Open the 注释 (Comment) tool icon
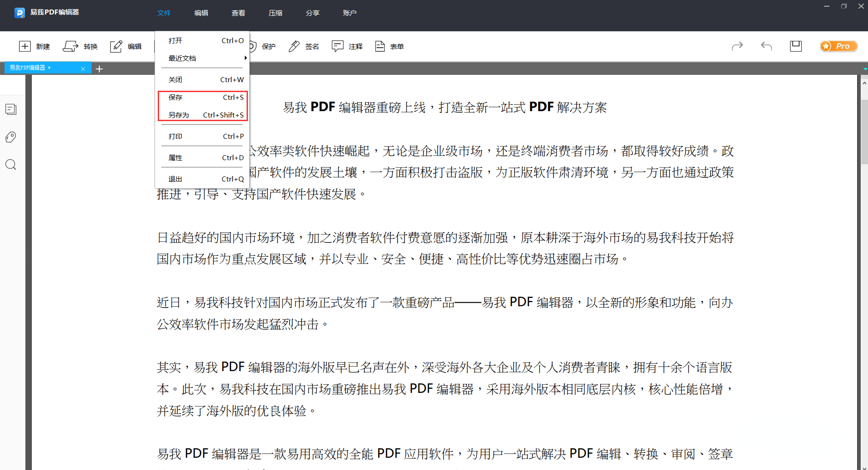 pyautogui.click(x=337, y=46)
